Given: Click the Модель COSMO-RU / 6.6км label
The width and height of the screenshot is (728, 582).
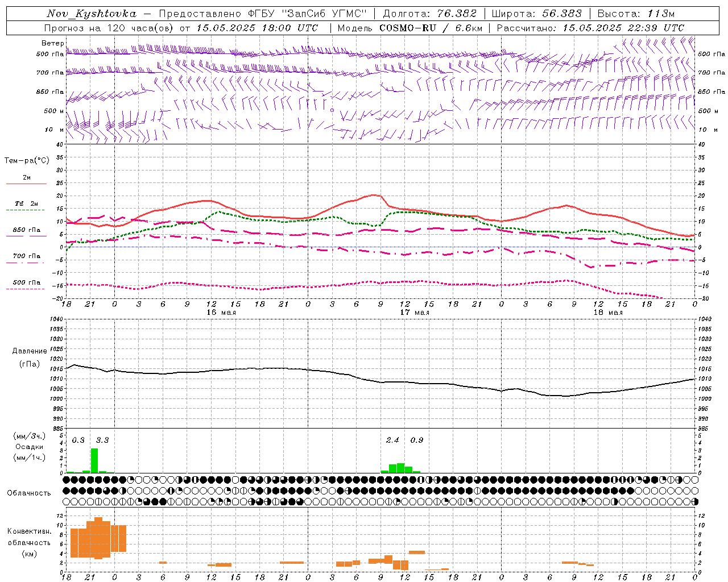Looking at the screenshot, I should pos(410,28).
